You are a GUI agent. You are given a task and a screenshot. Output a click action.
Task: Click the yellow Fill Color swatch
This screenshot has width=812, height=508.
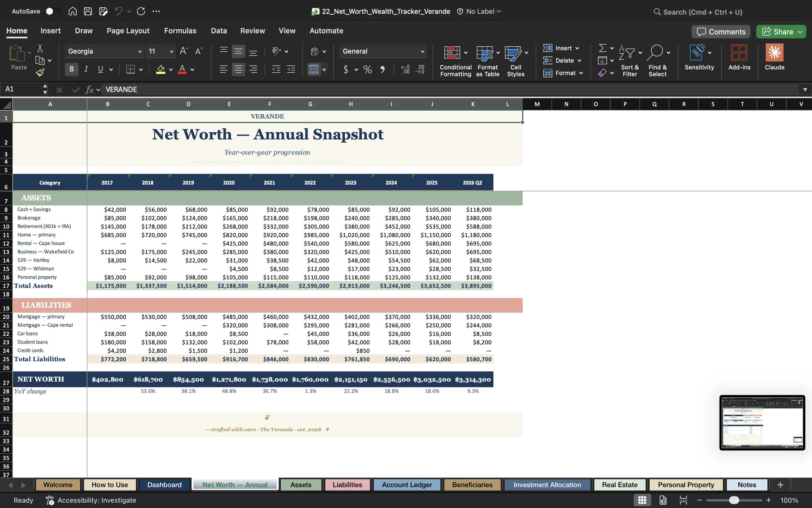pyautogui.click(x=161, y=69)
